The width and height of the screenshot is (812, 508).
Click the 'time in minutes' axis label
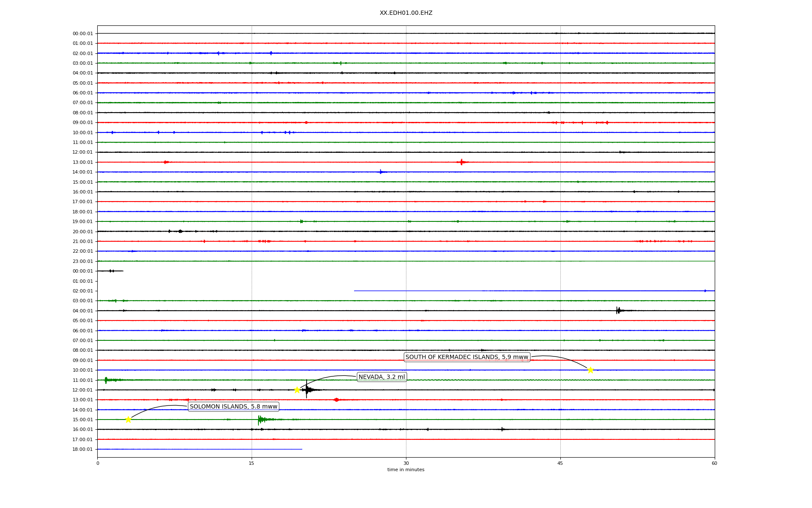406,470
